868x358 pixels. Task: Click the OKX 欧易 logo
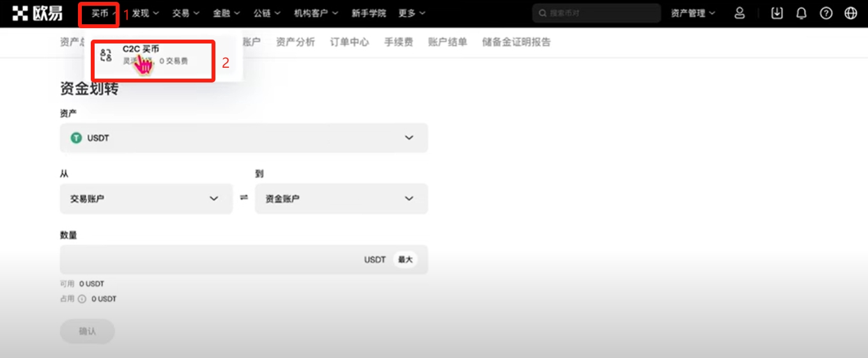[x=37, y=13]
